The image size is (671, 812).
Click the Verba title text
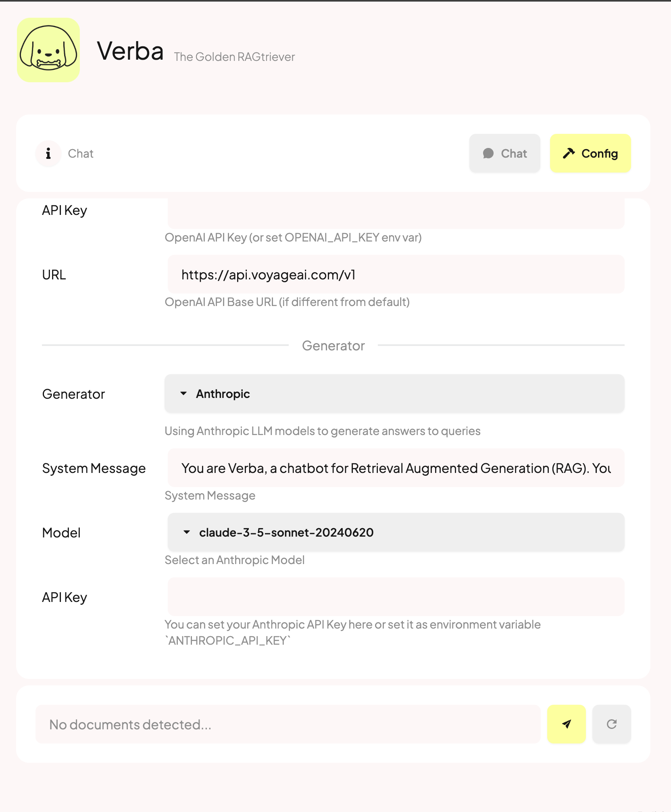(130, 51)
